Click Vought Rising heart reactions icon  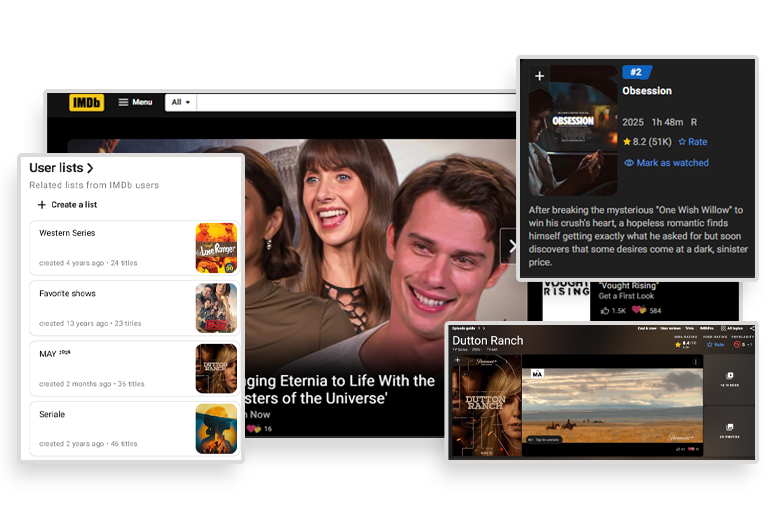coord(638,310)
